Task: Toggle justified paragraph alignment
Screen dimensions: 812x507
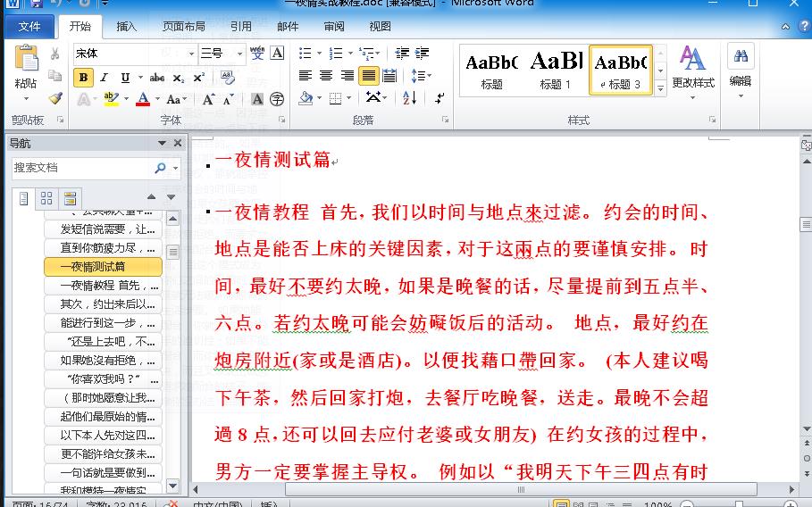Action: click(x=369, y=77)
